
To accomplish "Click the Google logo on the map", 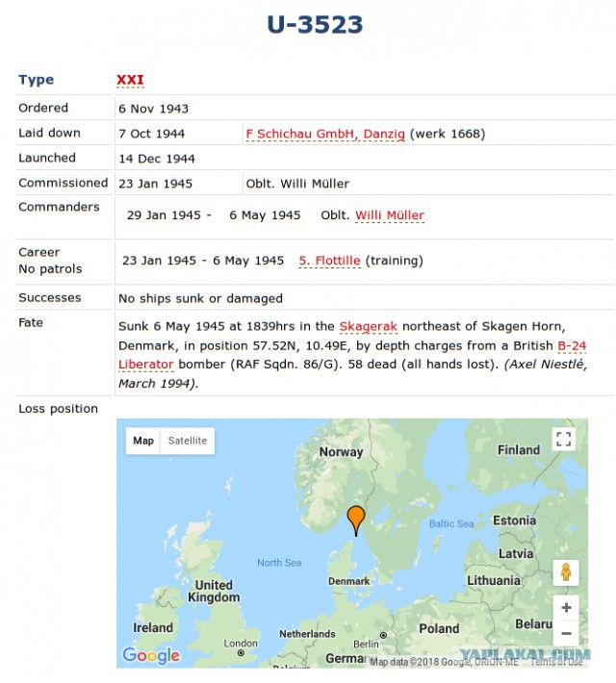I will [151, 655].
